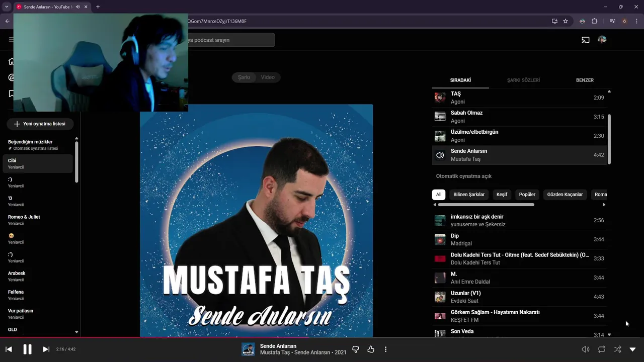Open the hamburger guide menu
Screen dimensions: 644x362
(x=11, y=40)
